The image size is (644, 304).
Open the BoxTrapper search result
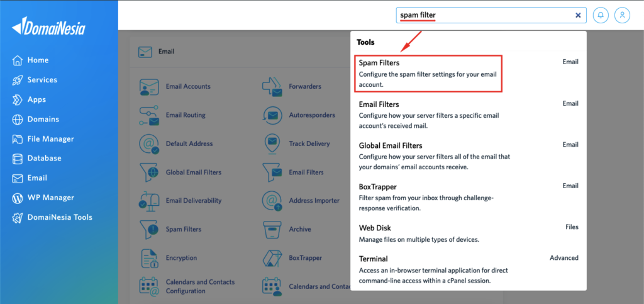[468, 197]
